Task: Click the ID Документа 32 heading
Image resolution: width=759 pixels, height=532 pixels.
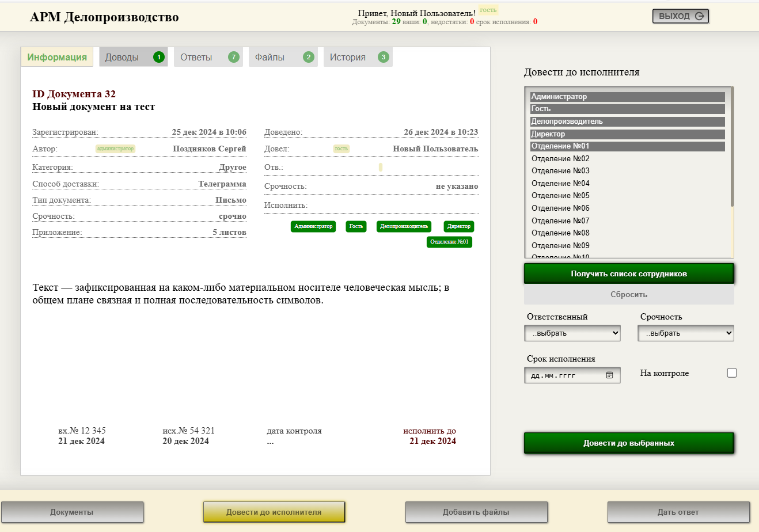Action: click(x=74, y=94)
